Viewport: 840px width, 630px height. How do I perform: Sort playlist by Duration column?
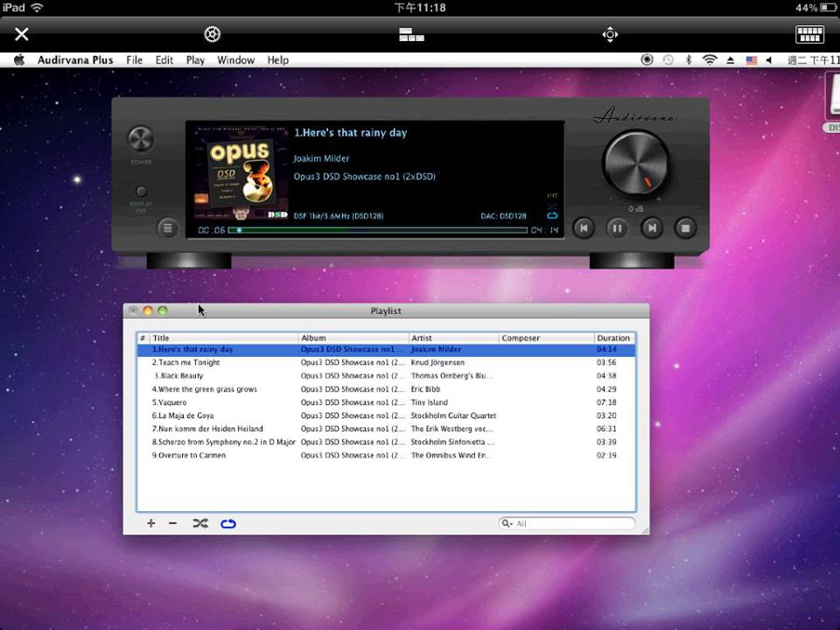[614, 338]
